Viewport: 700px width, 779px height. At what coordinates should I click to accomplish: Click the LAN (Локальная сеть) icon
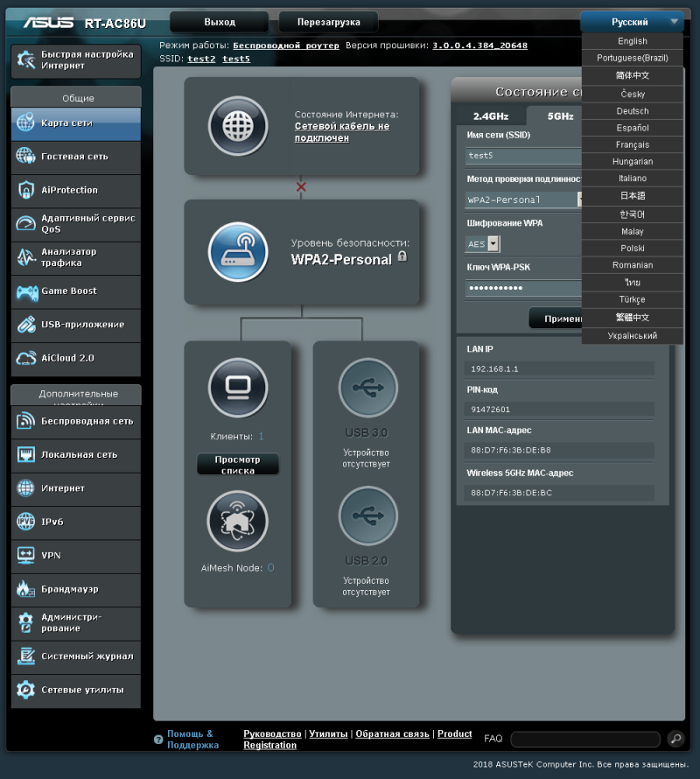pos(26,454)
